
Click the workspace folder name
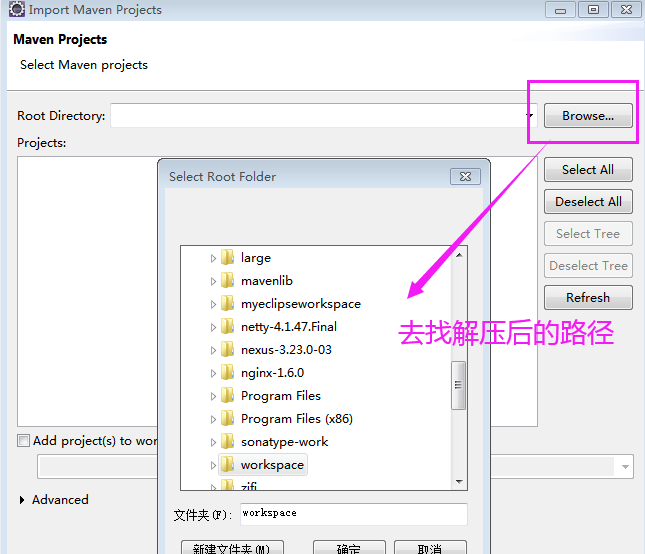(272, 465)
